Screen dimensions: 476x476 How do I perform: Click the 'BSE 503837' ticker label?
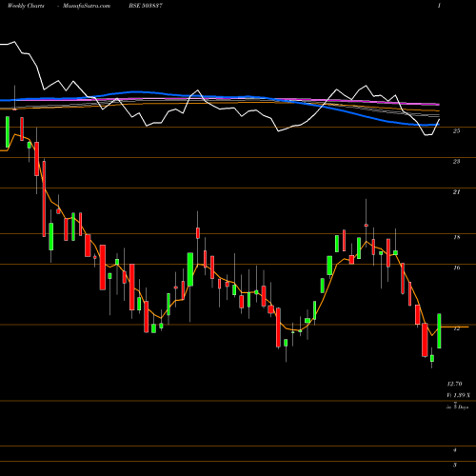pos(146,6)
